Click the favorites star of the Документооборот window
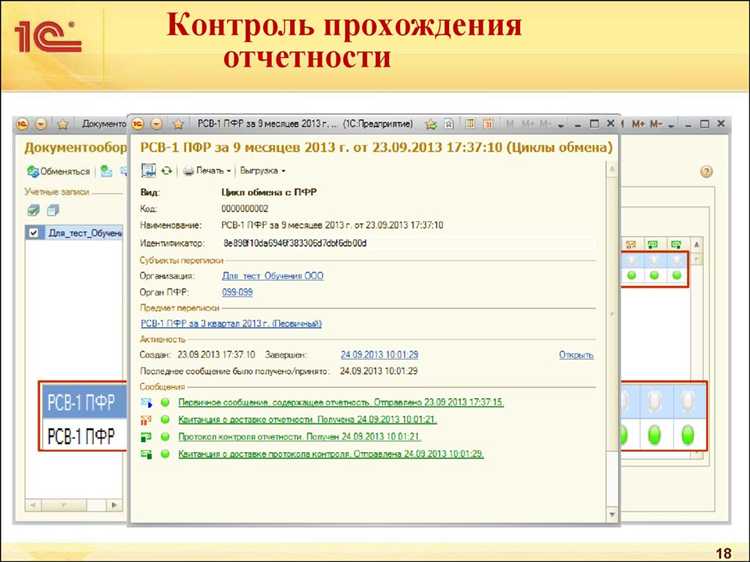 (63, 124)
